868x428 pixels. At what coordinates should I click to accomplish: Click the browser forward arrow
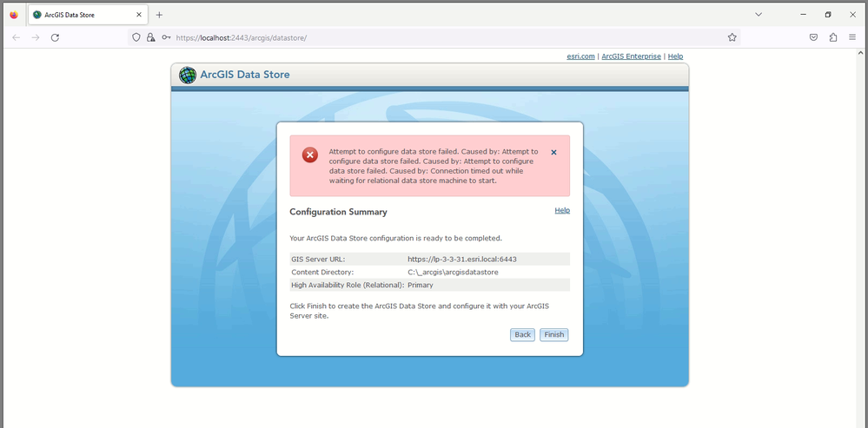36,37
